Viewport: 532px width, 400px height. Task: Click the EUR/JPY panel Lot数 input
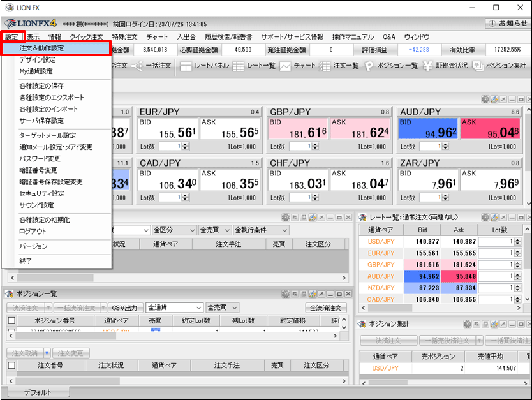tap(170, 147)
